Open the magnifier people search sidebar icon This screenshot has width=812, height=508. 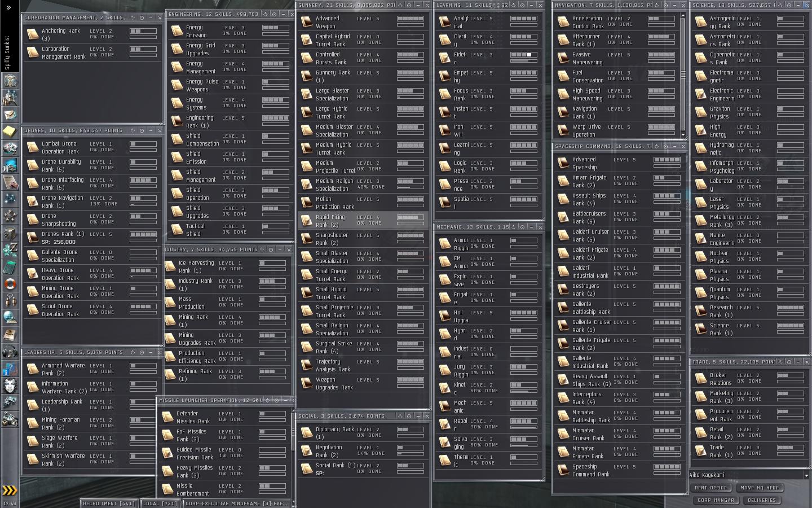click(10, 98)
